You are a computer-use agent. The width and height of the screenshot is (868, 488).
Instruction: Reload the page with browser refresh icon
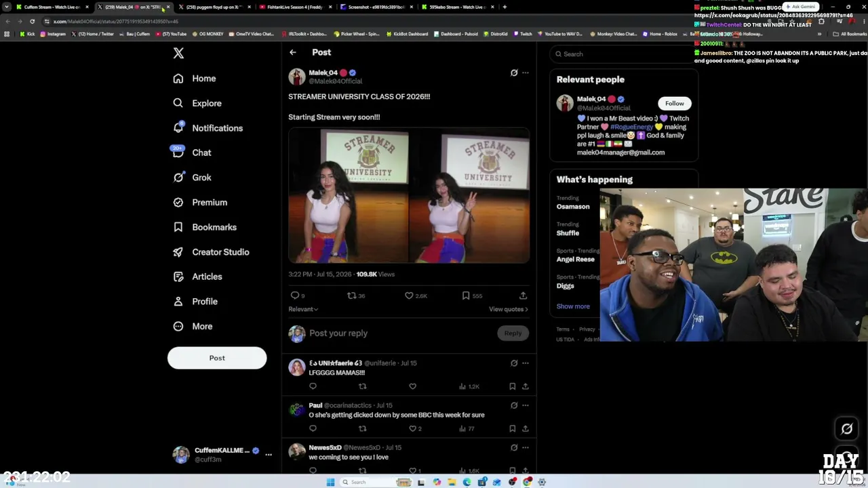tap(32, 21)
